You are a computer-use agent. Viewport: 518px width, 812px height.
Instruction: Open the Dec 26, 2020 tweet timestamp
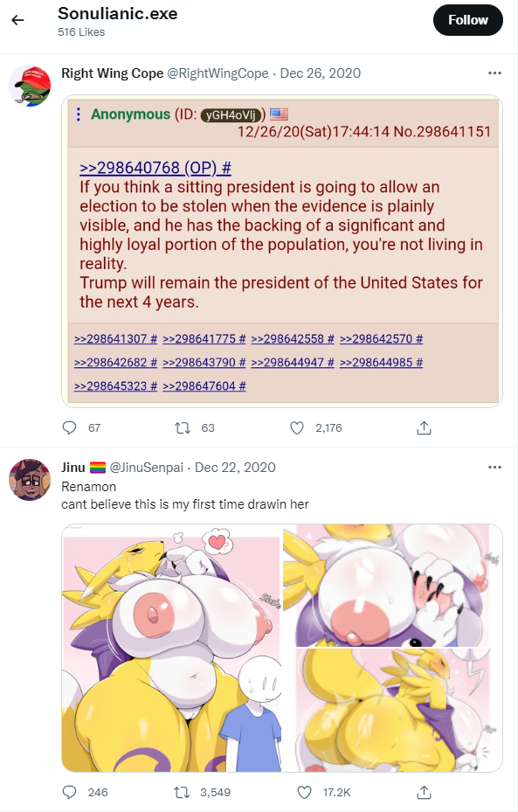coord(321,73)
